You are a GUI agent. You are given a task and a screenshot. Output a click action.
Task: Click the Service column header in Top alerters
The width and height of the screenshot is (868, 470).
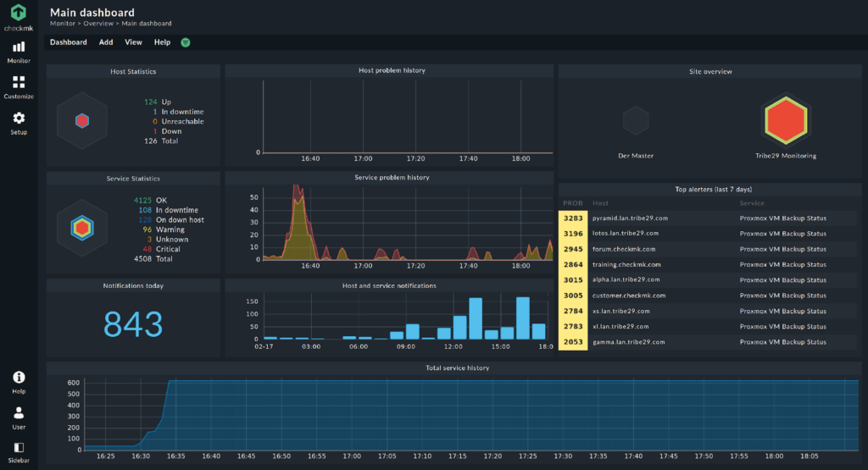tap(752, 203)
